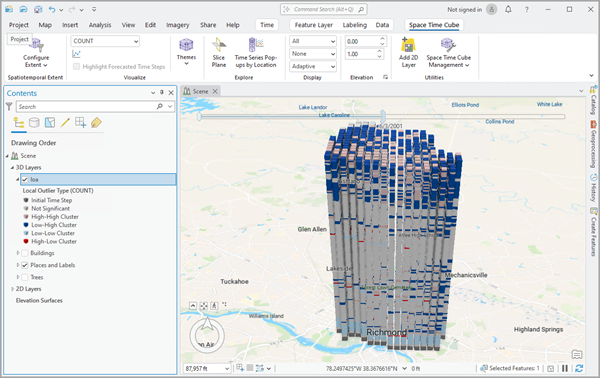Pause drawing in the scene view
600x378 pixels.
tap(565, 368)
